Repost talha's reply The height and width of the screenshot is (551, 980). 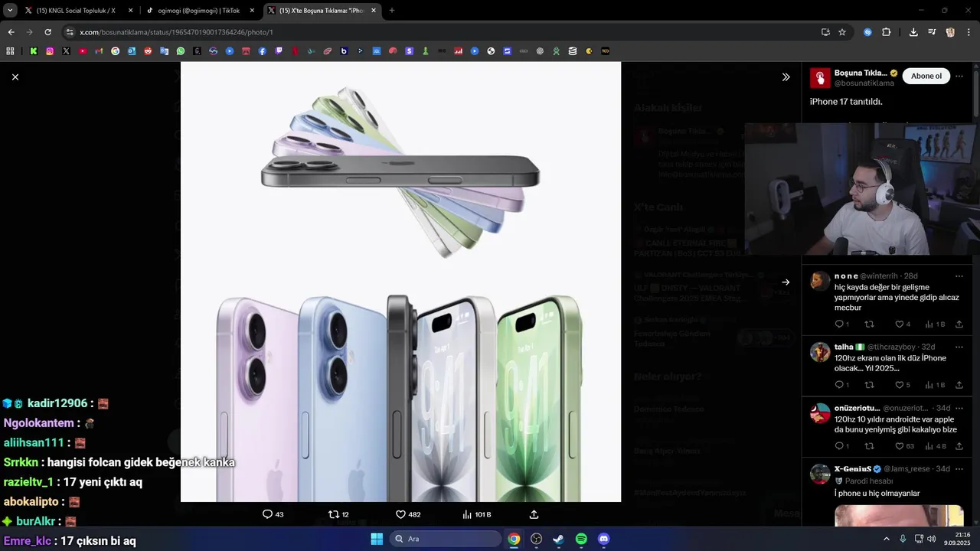click(x=869, y=385)
